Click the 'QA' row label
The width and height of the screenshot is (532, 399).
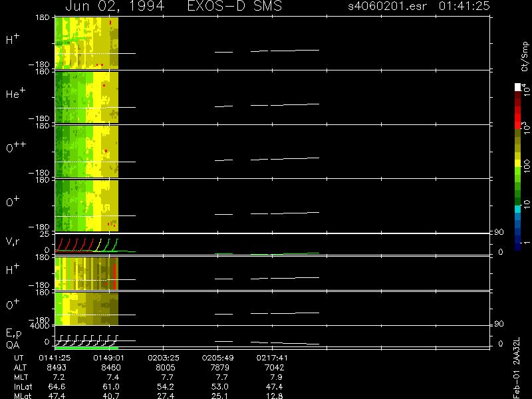tap(13, 345)
